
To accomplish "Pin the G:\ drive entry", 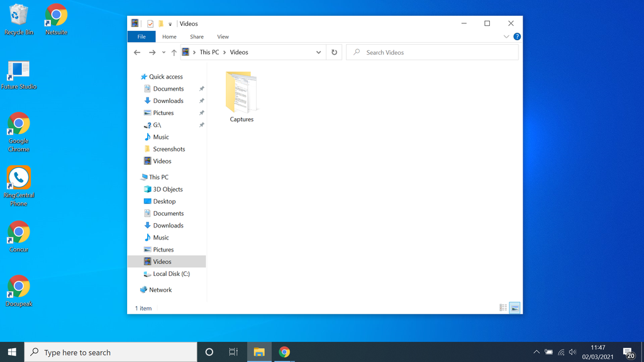I will (201, 124).
